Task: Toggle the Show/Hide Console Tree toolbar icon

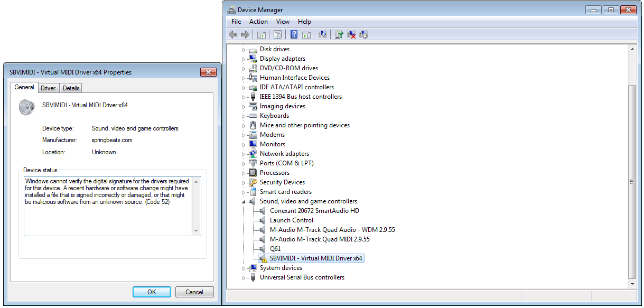Action: point(261,34)
